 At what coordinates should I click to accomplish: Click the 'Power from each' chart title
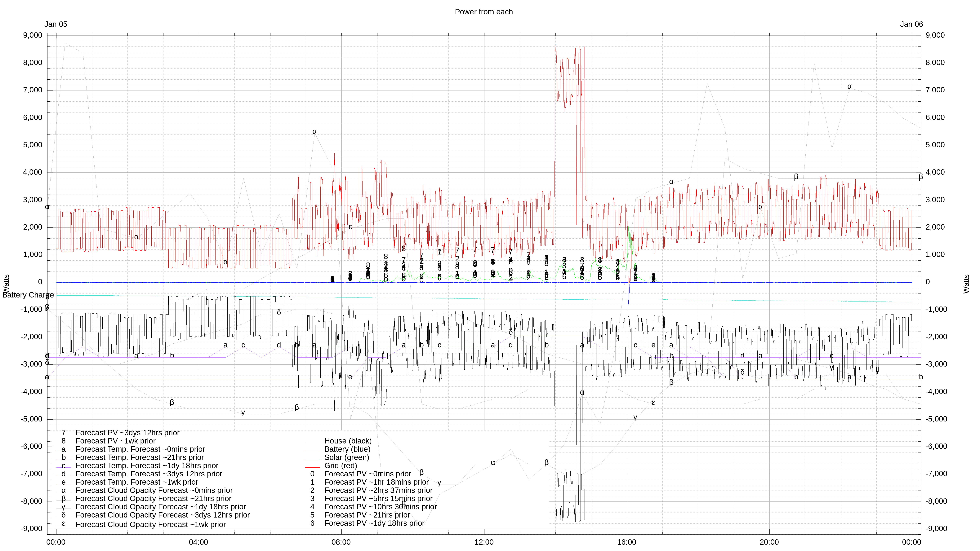click(x=483, y=12)
